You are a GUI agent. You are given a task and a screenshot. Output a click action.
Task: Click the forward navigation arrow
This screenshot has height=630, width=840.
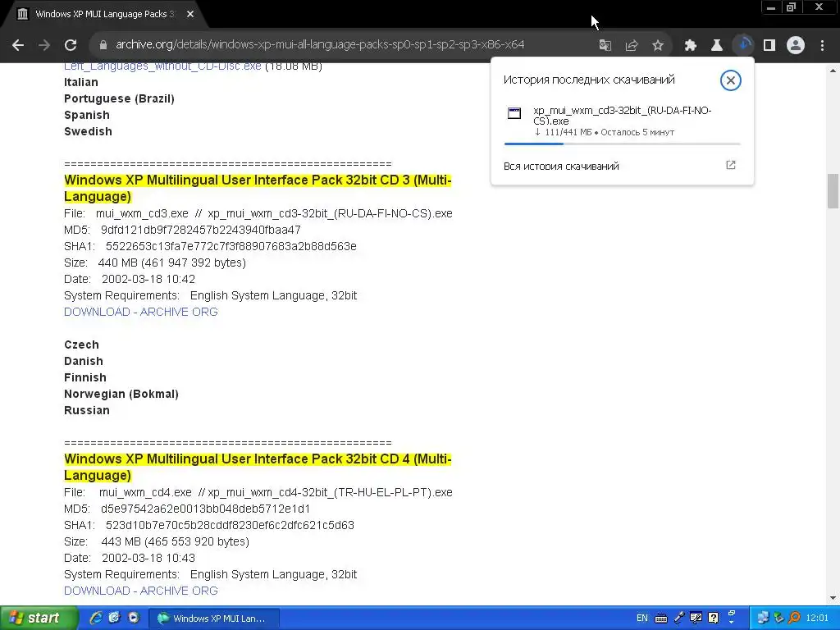click(44, 45)
